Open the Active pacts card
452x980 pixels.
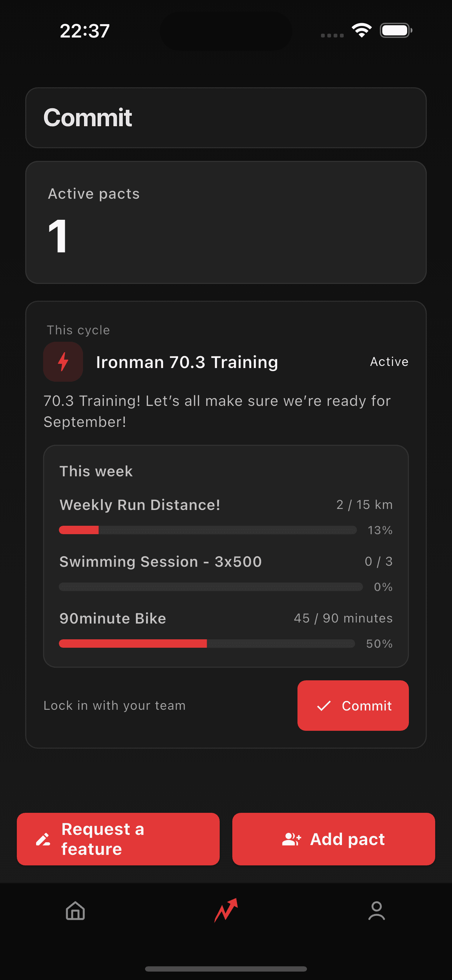[x=226, y=223]
